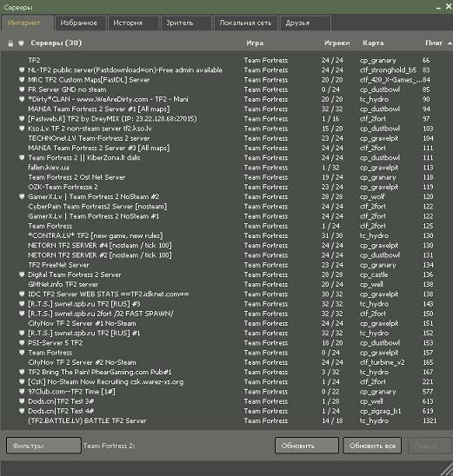Click the lock icon column header
This screenshot has height=476, width=453.
pos(10,43)
